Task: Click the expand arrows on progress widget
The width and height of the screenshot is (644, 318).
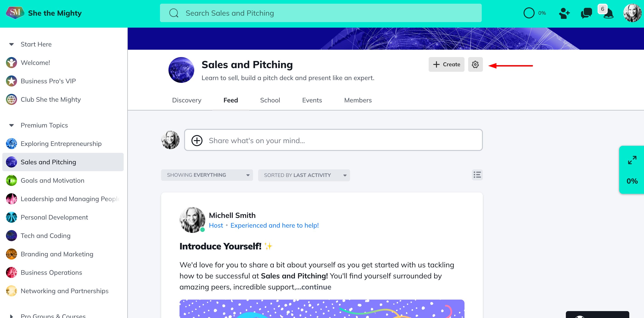Action: click(632, 160)
